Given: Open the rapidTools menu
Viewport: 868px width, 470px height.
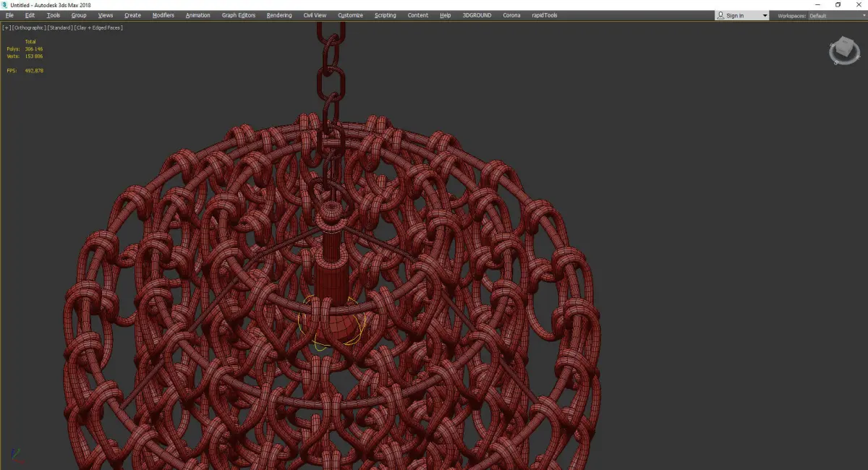Looking at the screenshot, I should [x=545, y=15].
